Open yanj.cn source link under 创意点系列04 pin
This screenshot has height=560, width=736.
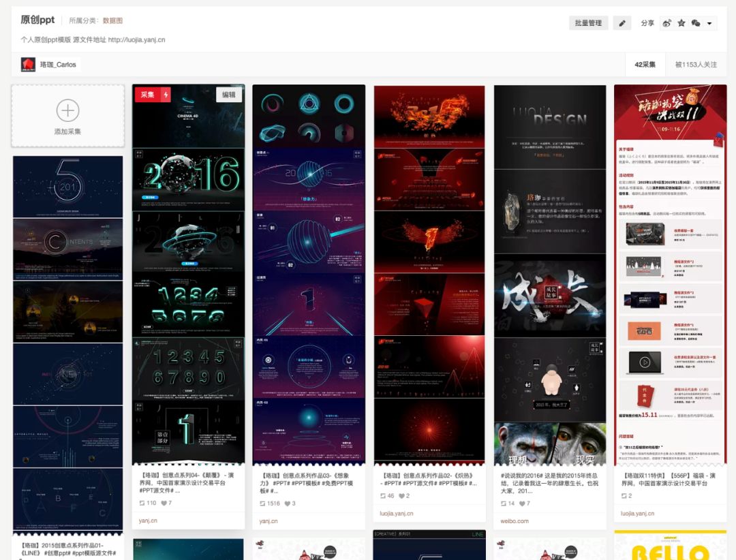[x=148, y=520]
